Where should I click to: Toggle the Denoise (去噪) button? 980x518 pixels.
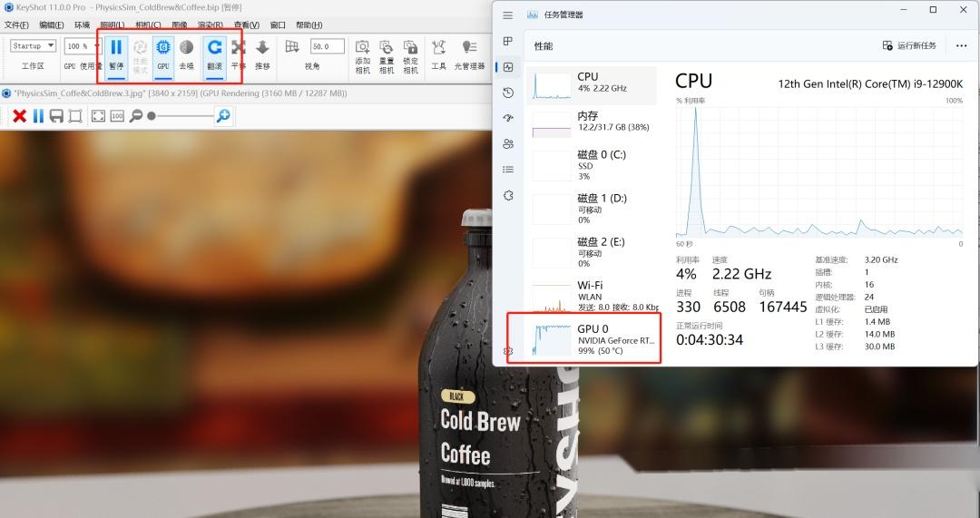[186, 56]
